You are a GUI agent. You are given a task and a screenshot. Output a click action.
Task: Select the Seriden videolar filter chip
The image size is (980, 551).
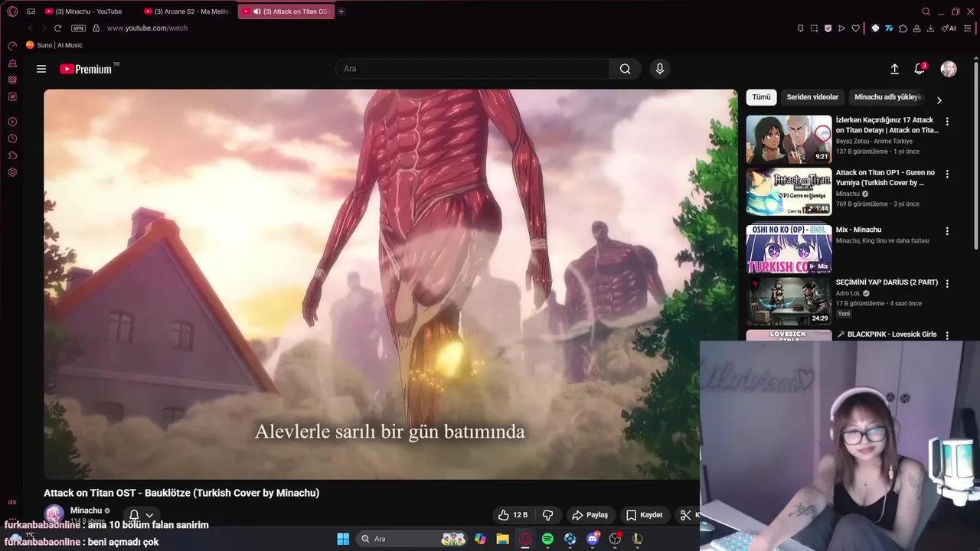tap(812, 97)
